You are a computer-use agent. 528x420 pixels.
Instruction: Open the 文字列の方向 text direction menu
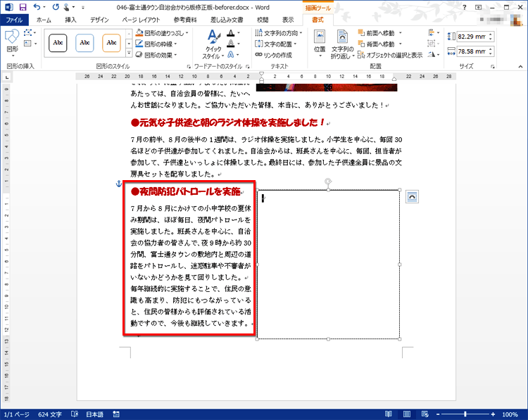(x=279, y=33)
